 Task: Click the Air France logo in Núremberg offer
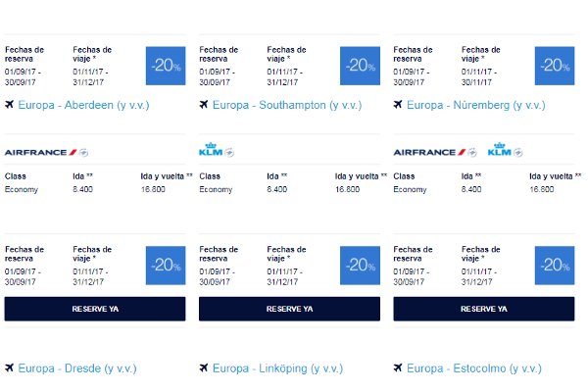coord(435,152)
